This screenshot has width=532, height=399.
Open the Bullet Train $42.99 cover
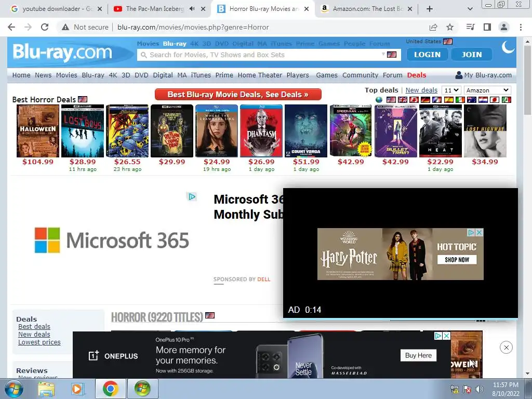click(395, 131)
